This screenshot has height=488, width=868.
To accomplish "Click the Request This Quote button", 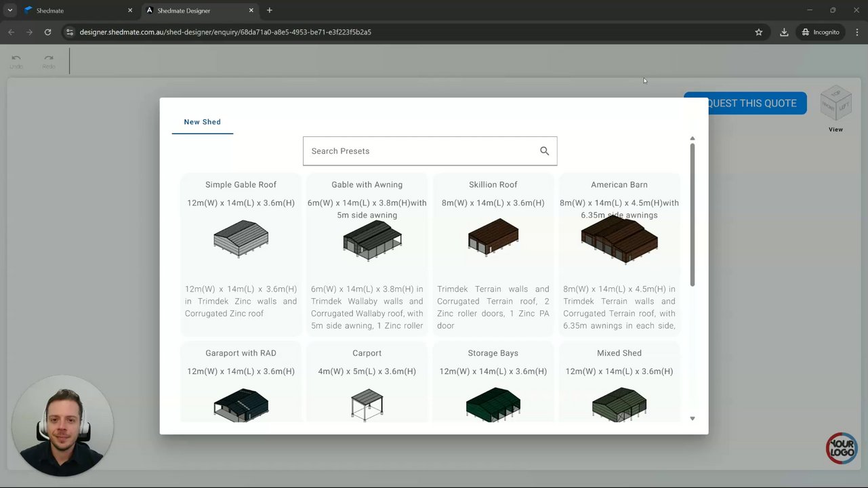I will coord(745,103).
